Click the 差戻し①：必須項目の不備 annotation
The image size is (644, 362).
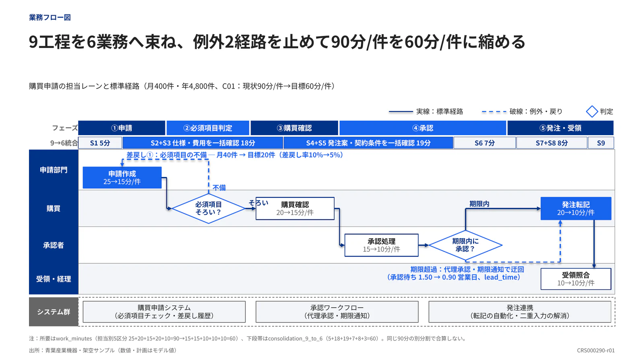click(x=235, y=155)
